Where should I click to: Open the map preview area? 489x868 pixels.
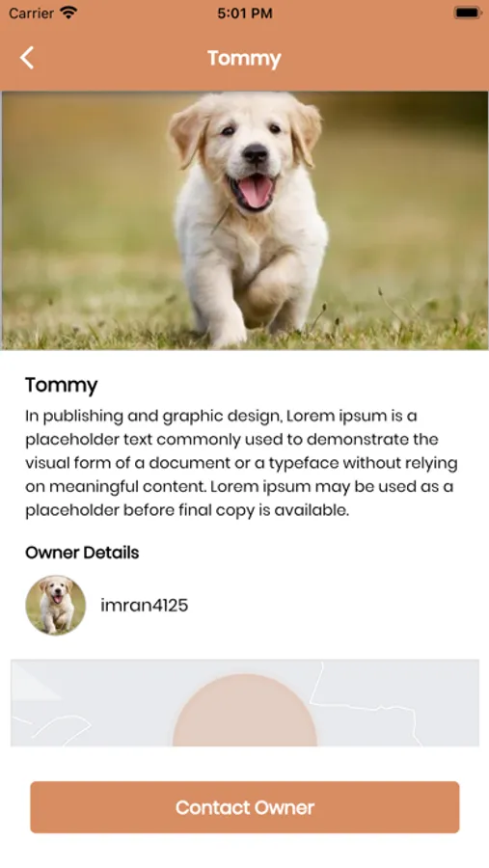245,702
